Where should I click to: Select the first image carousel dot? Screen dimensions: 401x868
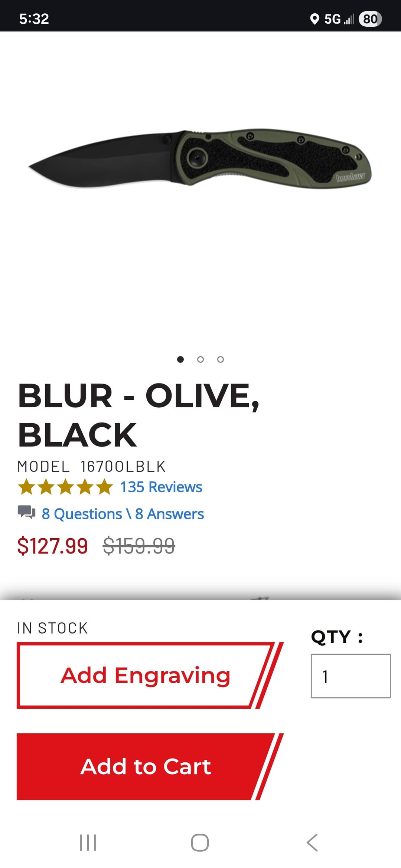pos(180,359)
